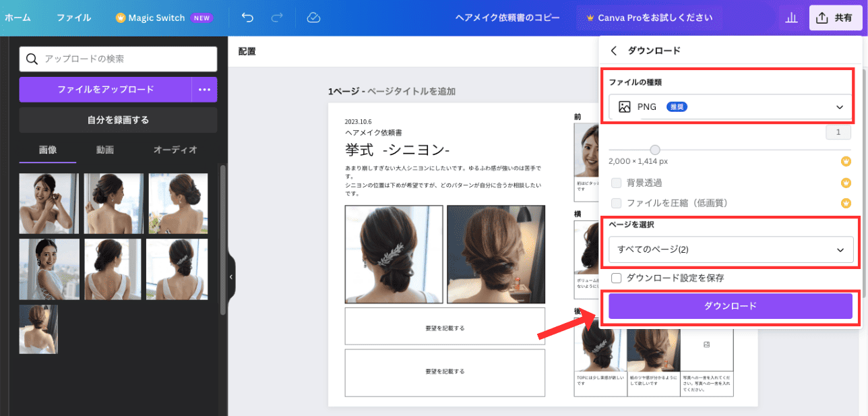This screenshot has width=868, height=416.
Task: Click the cloud save status icon
Action: (x=313, y=18)
